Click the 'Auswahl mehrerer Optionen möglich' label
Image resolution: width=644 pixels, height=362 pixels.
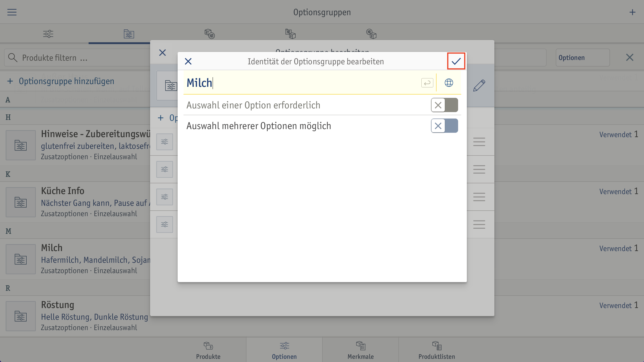(x=259, y=126)
